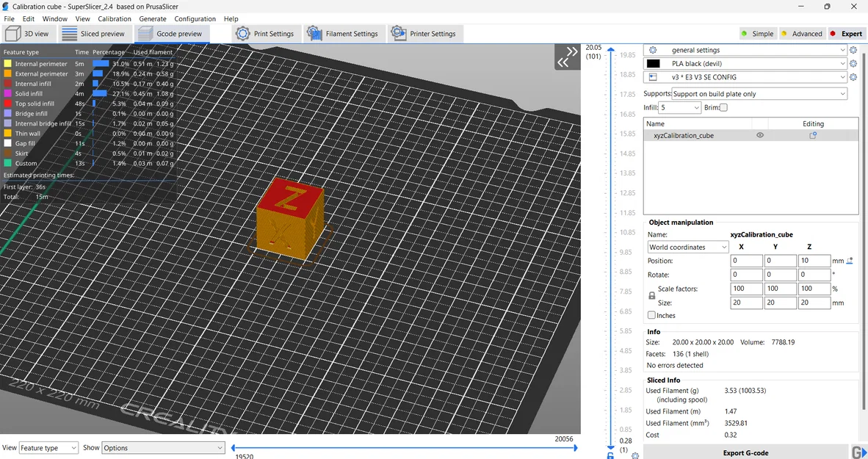This screenshot has width=868, height=459.
Task: Open the Print Settings tab
Action: [x=267, y=34]
